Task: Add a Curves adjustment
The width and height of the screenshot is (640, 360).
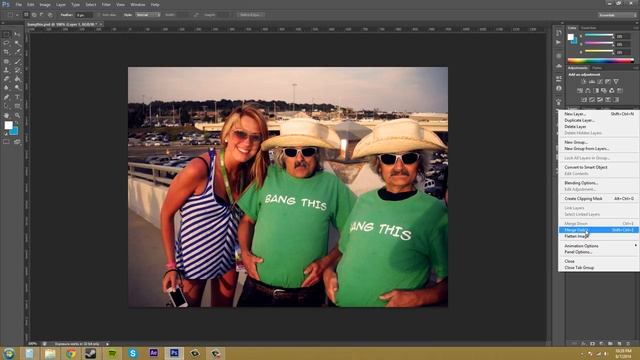Action: tap(600, 82)
